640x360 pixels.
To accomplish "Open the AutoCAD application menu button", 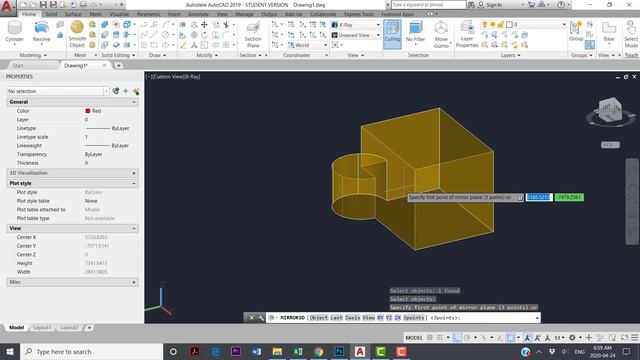I will 7,7.
